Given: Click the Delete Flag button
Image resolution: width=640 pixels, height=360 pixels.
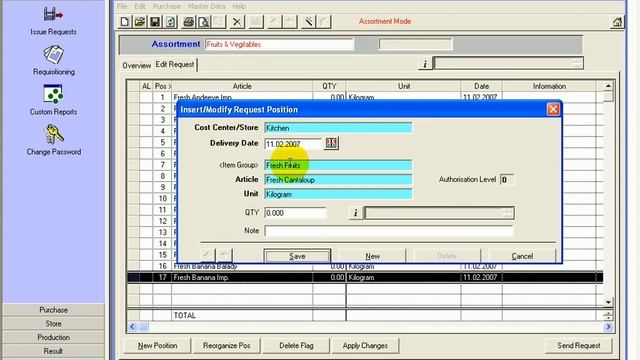Looking at the screenshot, I should click(296, 345).
